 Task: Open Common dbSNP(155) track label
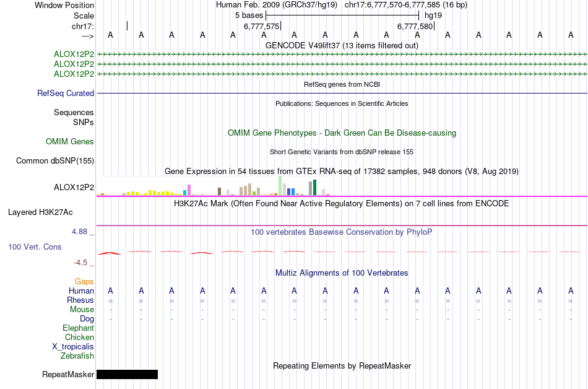coord(55,160)
